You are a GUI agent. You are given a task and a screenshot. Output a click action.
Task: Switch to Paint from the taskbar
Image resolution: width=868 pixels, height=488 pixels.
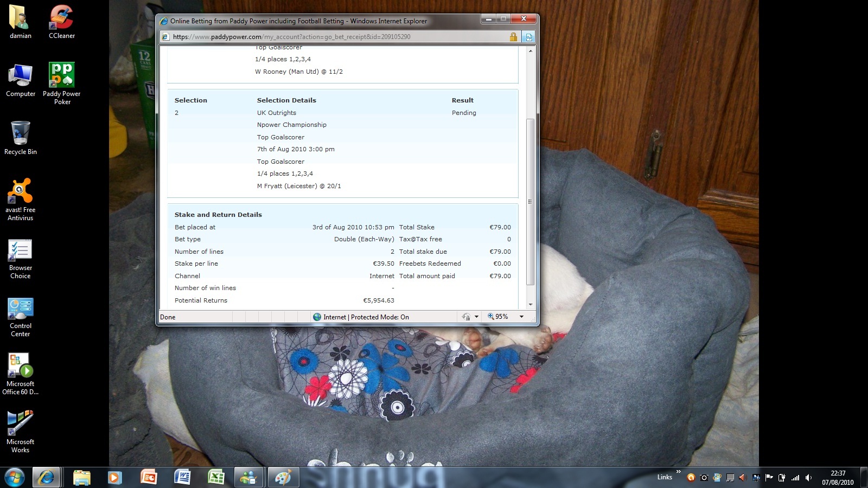[x=283, y=477]
